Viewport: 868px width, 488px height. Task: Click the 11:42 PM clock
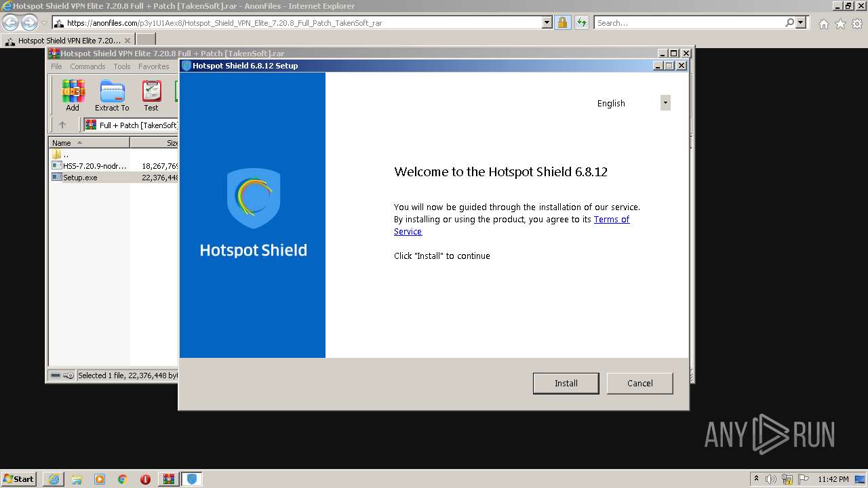click(x=833, y=479)
